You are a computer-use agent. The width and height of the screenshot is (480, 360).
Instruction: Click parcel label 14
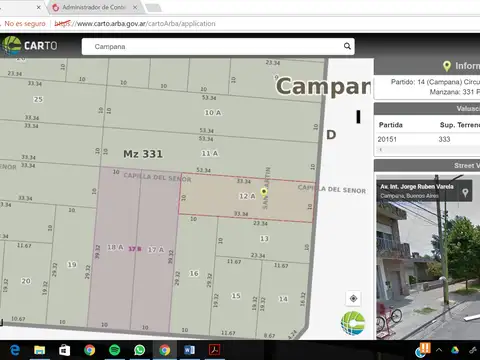coord(283,299)
